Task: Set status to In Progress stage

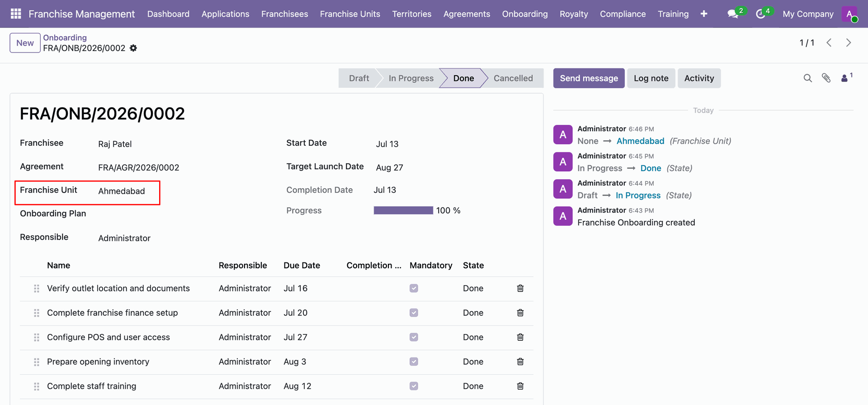Action: tap(411, 78)
